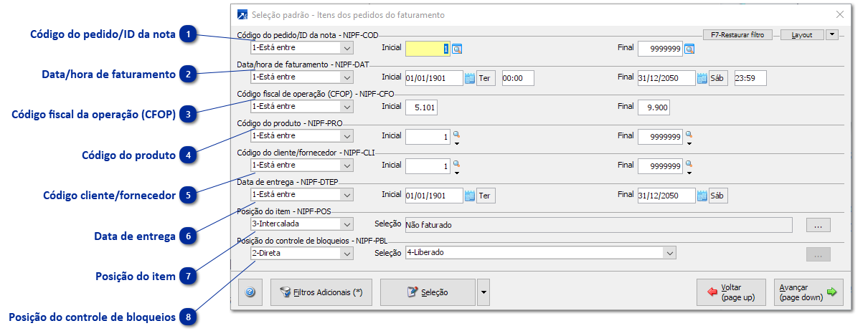Click the faturamento Inicial date field 01/01/1901
This screenshot has height=336, width=868.
pyautogui.click(x=434, y=77)
